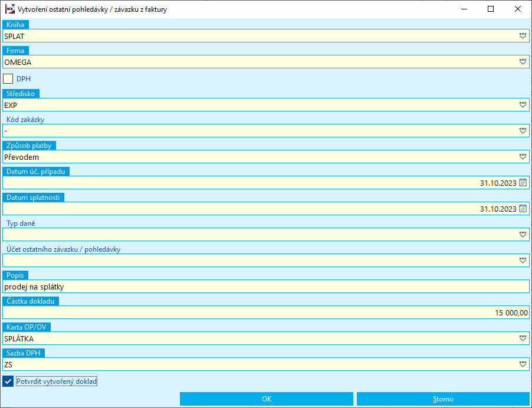Open the Firma lookup dropdown

coord(523,62)
